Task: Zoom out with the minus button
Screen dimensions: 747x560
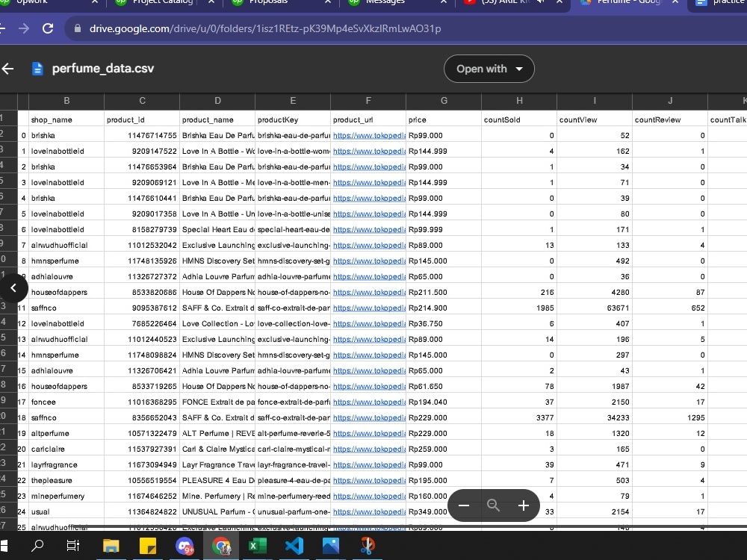Action: 464,505
